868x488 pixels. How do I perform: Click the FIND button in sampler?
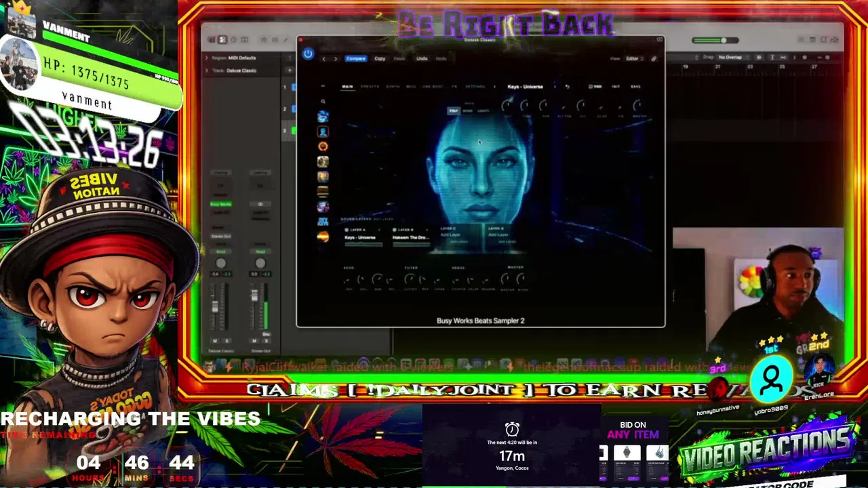pyautogui.click(x=595, y=87)
